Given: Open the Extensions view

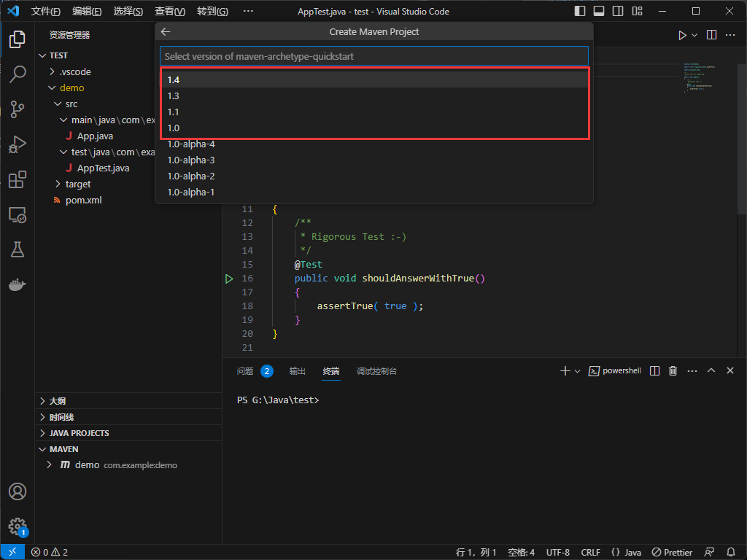Looking at the screenshot, I should pyautogui.click(x=18, y=179).
